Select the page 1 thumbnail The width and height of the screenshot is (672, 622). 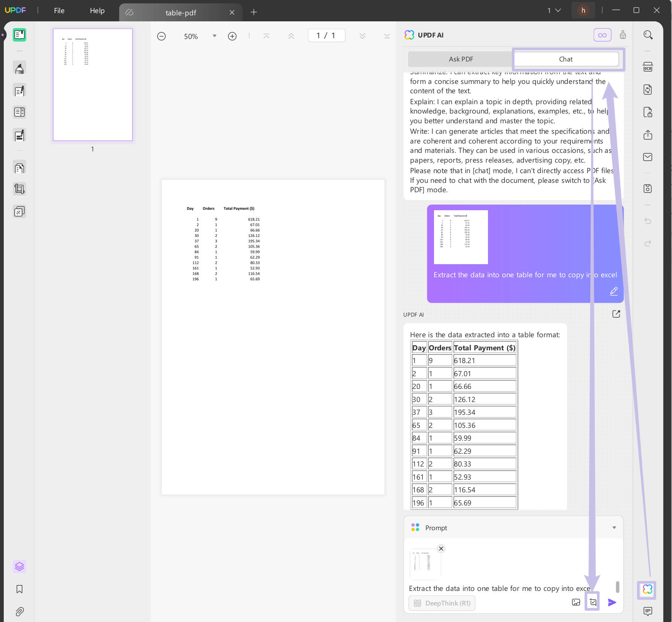pyautogui.click(x=92, y=85)
